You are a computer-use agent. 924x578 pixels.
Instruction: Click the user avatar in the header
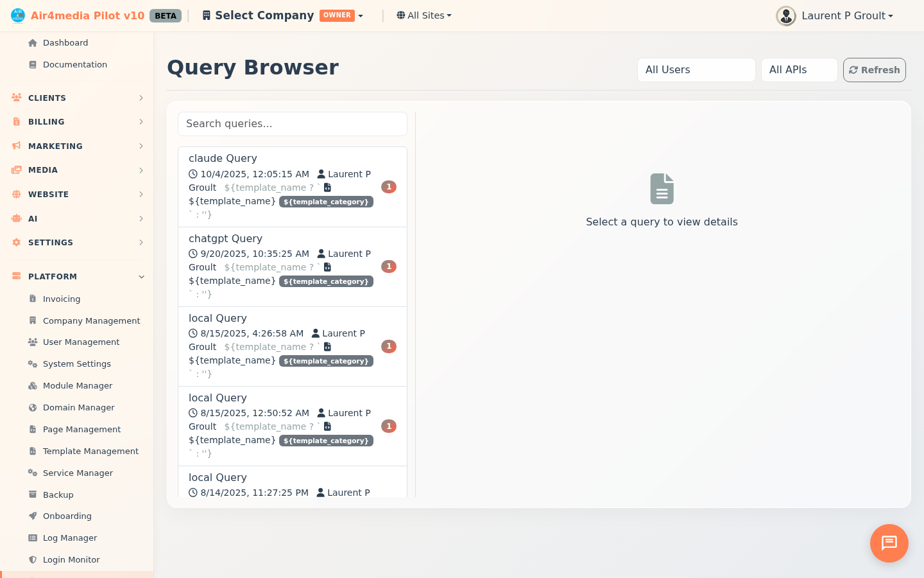pos(786,15)
